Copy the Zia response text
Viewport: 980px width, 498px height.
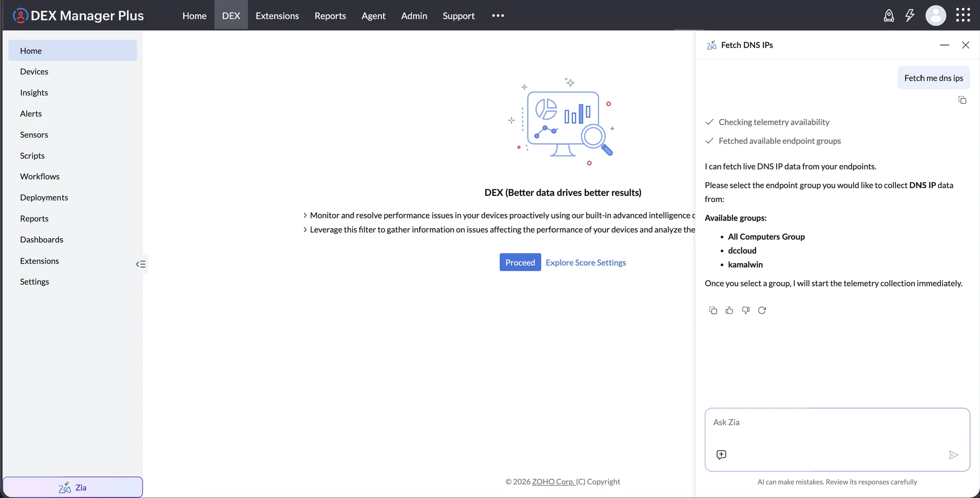pyautogui.click(x=713, y=310)
